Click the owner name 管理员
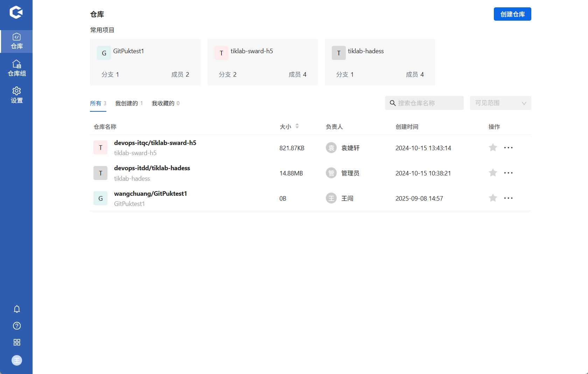This screenshot has width=588, height=374. pos(350,173)
